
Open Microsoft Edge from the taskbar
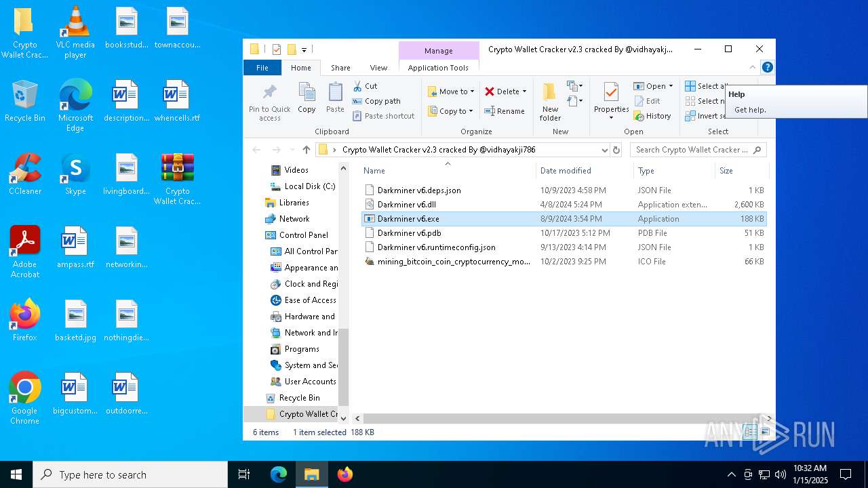point(279,474)
